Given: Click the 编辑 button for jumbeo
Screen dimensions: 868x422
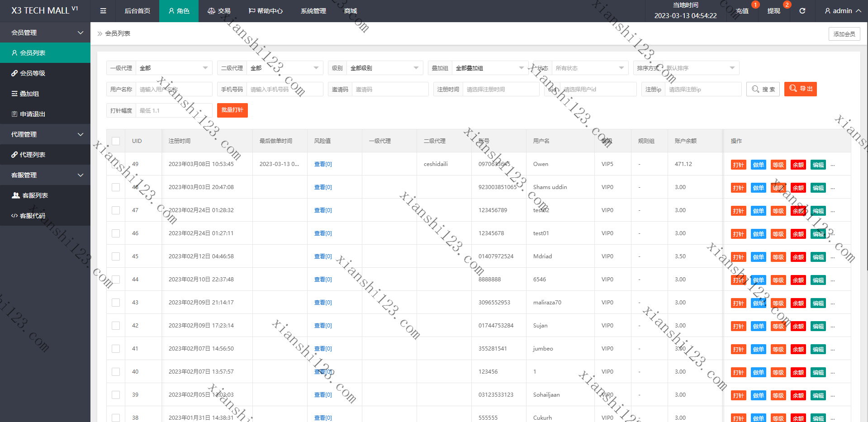Looking at the screenshot, I should click(818, 349).
